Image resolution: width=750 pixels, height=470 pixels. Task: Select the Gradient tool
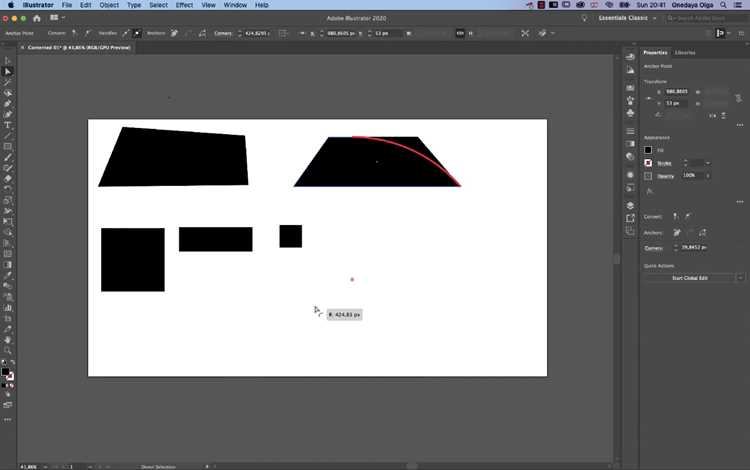[x=8, y=264]
